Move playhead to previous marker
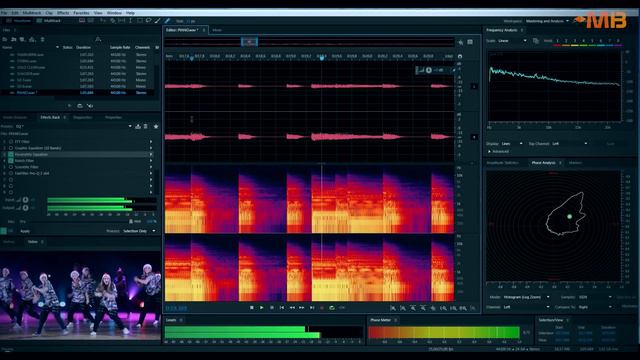 click(282, 308)
